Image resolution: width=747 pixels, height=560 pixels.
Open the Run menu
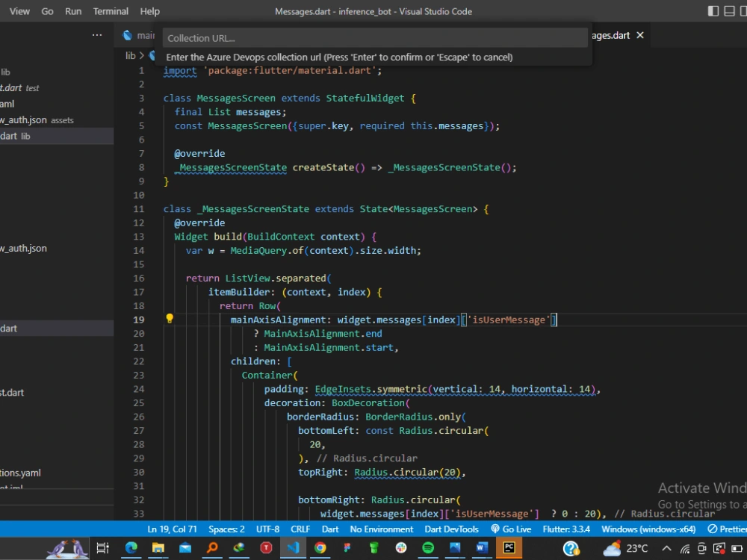coord(73,11)
